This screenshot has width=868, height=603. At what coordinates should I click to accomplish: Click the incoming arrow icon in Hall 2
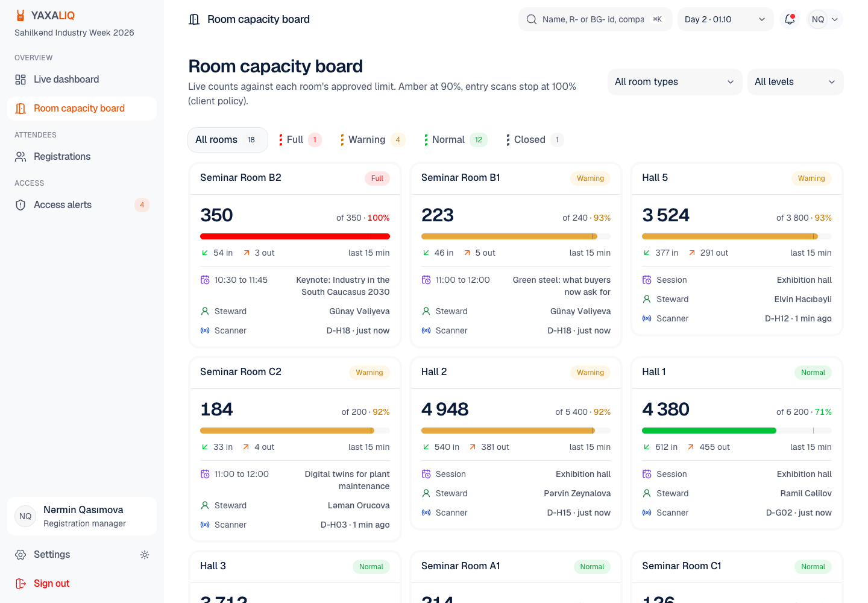tap(426, 447)
